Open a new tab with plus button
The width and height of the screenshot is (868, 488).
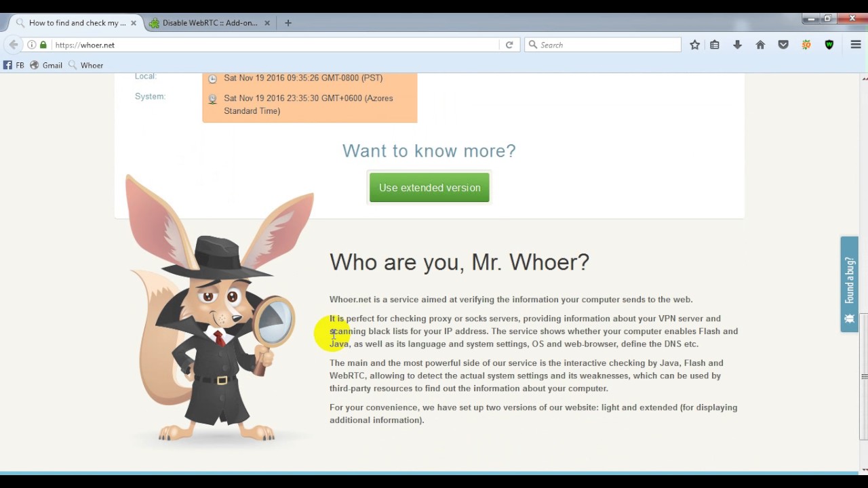pos(288,23)
